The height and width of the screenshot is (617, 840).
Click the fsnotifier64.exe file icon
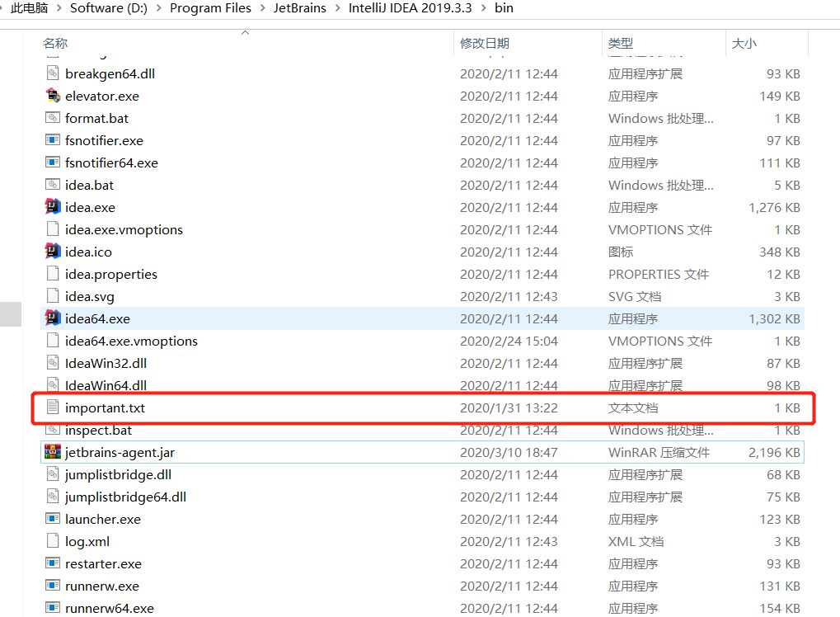53,162
